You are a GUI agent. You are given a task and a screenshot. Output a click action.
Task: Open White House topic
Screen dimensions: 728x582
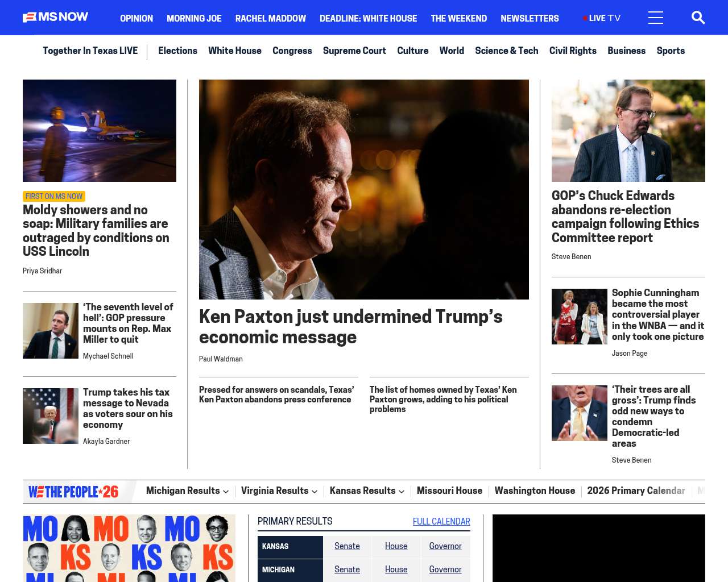point(235,51)
